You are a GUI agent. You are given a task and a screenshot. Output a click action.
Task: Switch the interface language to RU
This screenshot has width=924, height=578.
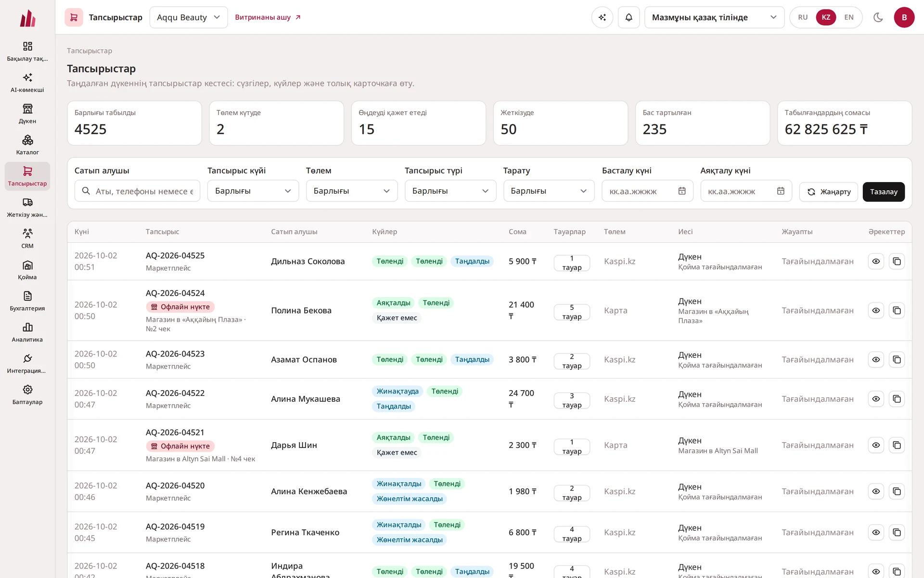coord(803,17)
